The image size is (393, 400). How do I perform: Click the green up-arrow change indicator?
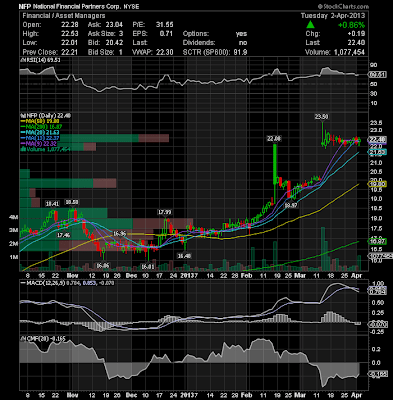point(310,24)
